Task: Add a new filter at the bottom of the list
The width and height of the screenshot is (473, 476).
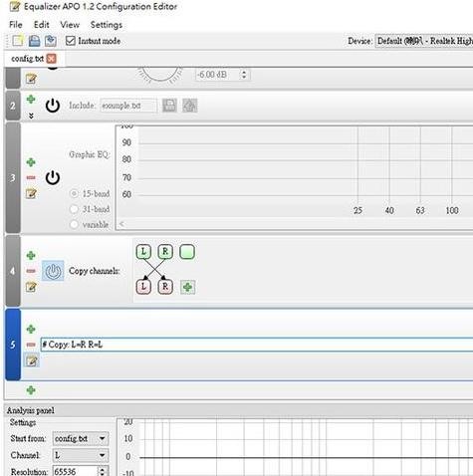Action: click(31, 390)
